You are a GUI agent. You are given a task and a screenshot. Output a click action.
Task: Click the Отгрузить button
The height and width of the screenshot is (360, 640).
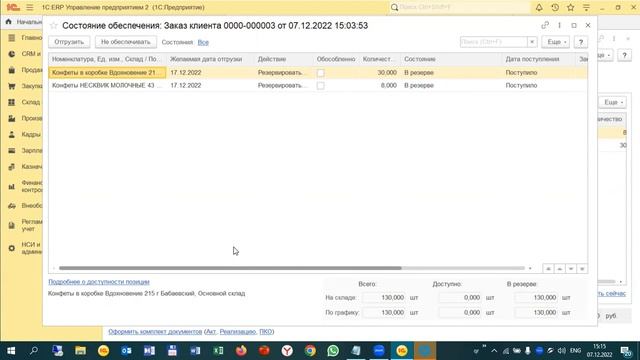pos(69,42)
